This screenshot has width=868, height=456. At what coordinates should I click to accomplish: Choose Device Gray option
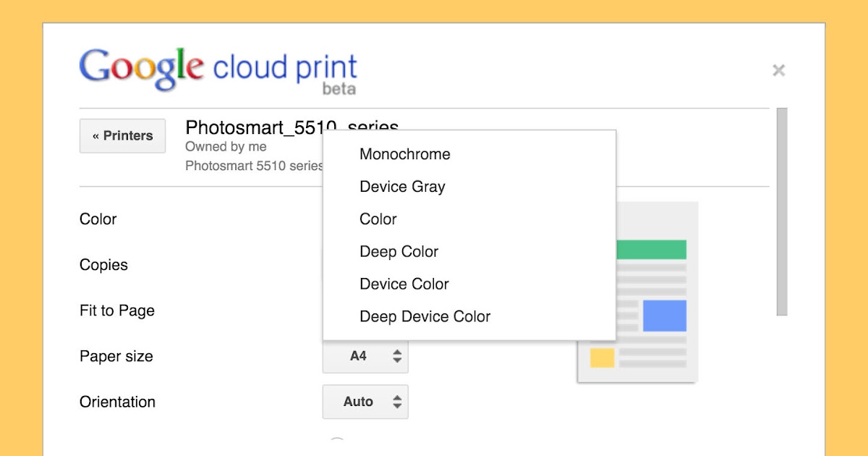coord(469,187)
